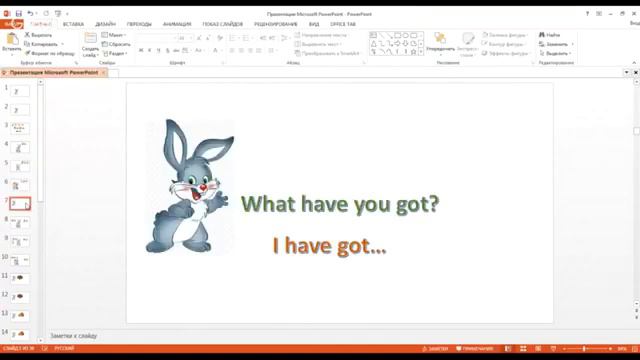This screenshot has width=640, height=360.
Task: Click the PowerPoint Help question mark
Action: point(587,14)
